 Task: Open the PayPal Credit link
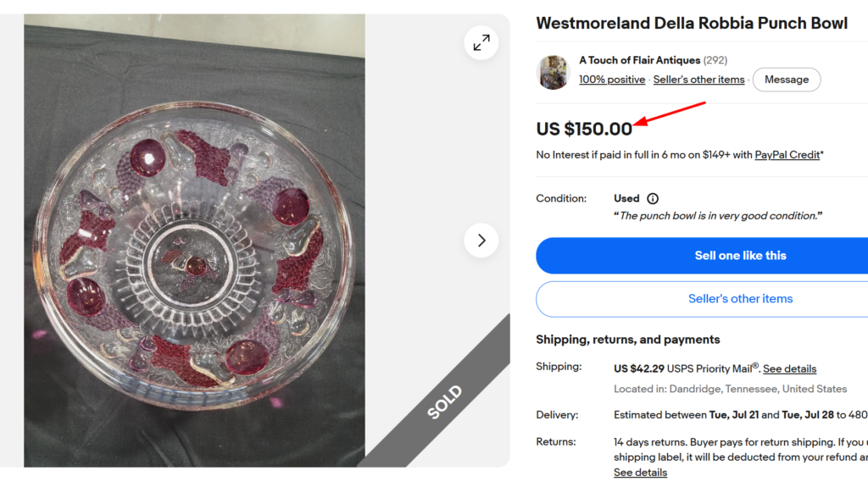[x=787, y=155]
